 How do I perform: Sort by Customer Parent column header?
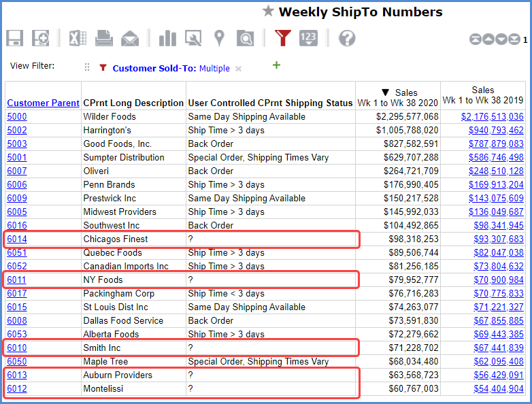(x=43, y=103)
